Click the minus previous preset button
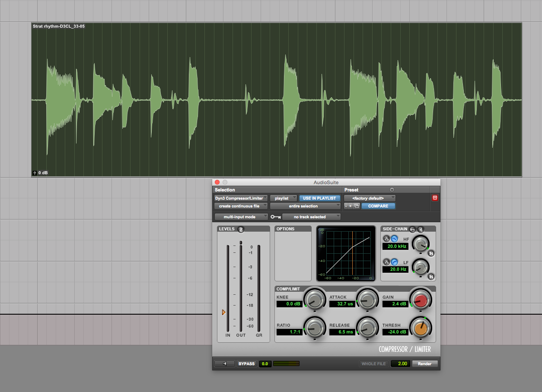 (346, 206)
